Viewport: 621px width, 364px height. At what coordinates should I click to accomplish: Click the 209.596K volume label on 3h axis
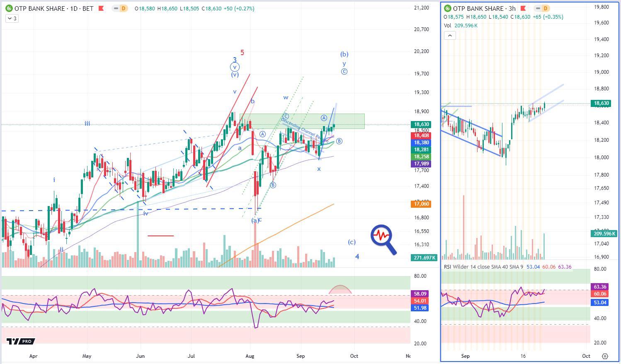click(x=603, y=234)
